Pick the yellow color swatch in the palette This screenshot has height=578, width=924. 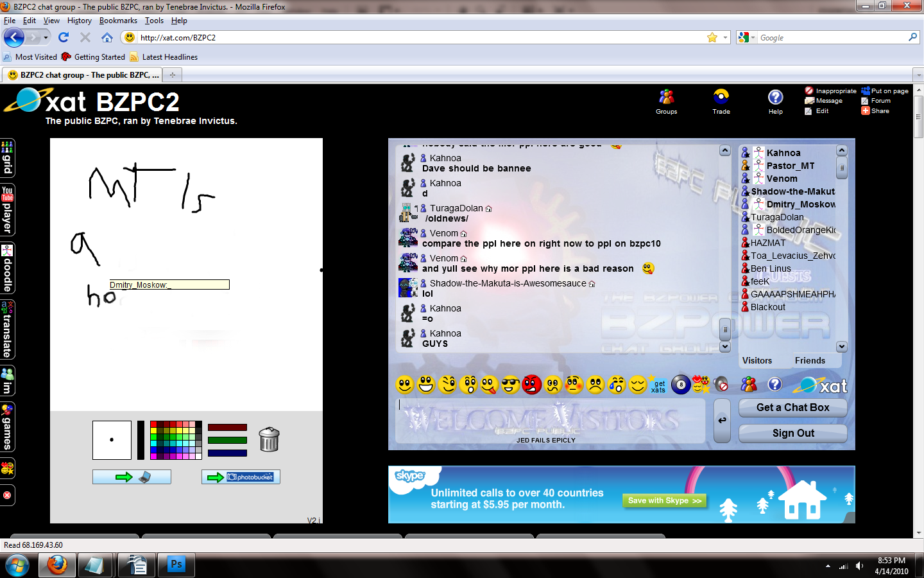(x=154, y=430)
